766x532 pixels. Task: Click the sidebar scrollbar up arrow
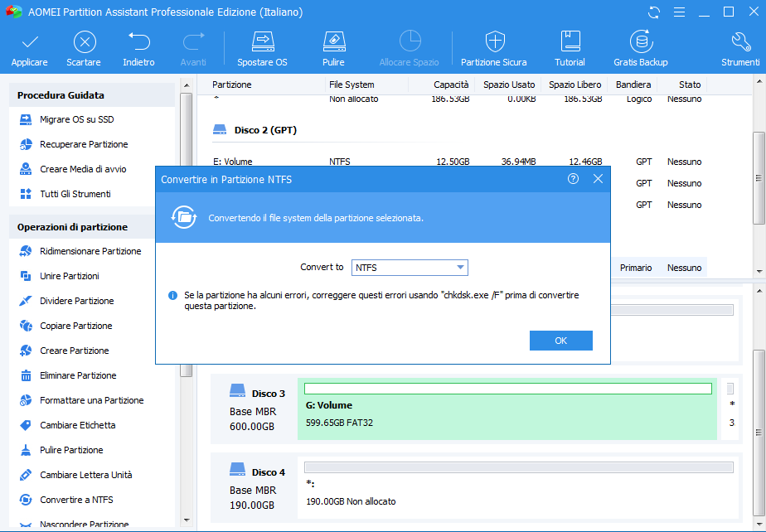[187, 85]
